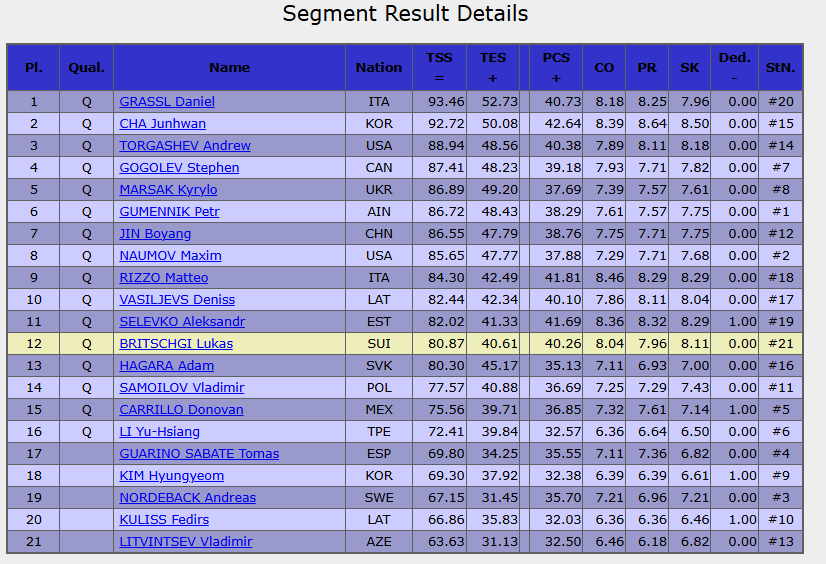Select the LI Yu-Hsiang link
The width and height of the screenshot is (826, 564).
tap(159, 432)
